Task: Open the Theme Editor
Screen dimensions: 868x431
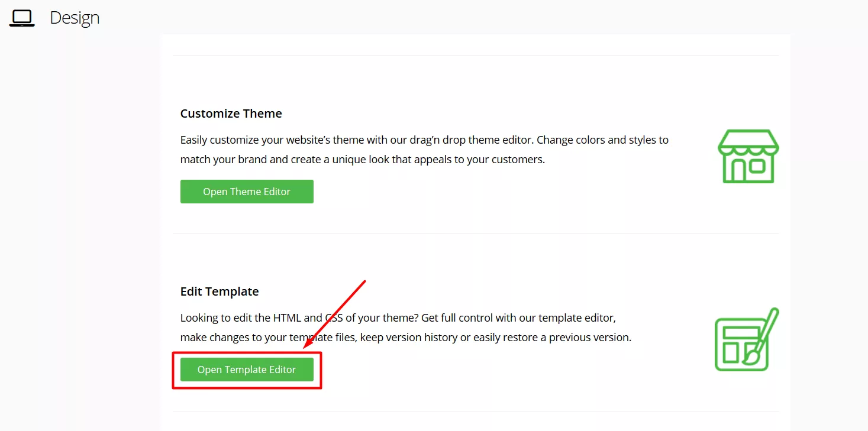Action: (x=247, y=192)
